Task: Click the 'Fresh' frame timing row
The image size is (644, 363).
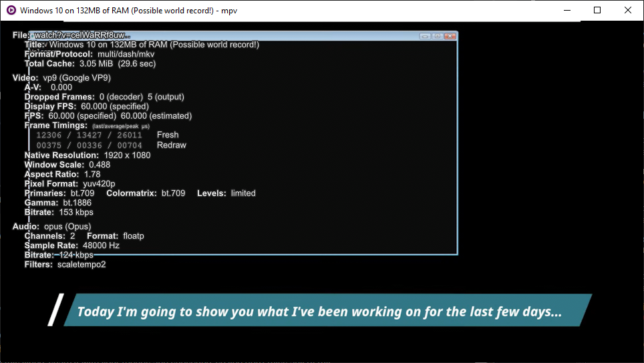Action: [x=108, y=135]
